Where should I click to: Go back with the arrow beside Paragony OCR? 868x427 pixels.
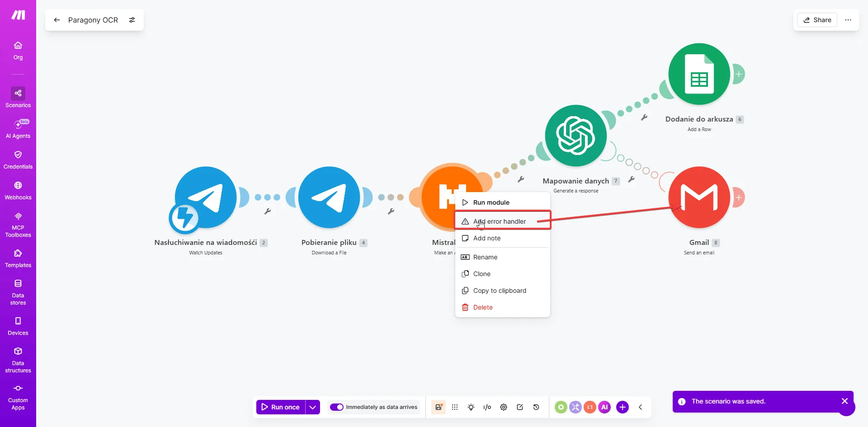tap(57, 20)
